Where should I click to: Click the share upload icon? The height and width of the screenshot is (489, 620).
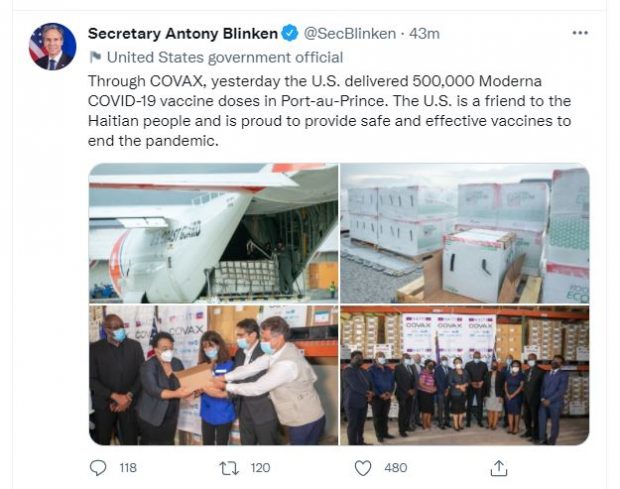499,468
